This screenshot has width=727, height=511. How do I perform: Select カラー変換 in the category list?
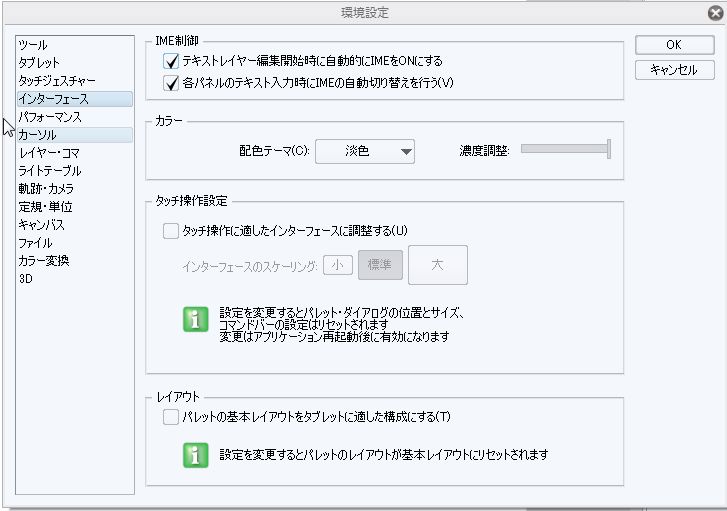pos(43,261)
